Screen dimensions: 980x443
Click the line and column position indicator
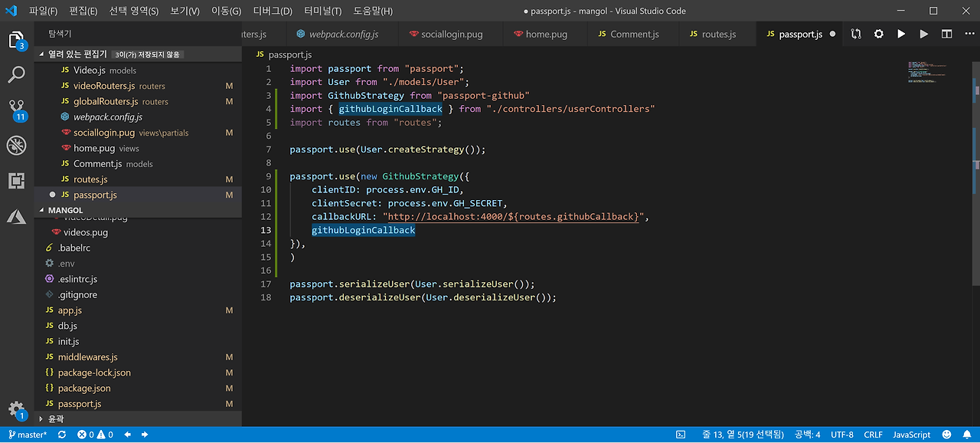tap(742, 435)
